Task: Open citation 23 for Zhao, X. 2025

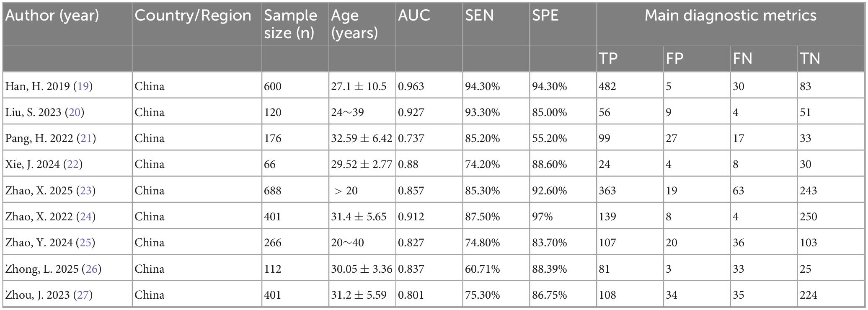Action: pyautogui.click(x=86, y=191)
